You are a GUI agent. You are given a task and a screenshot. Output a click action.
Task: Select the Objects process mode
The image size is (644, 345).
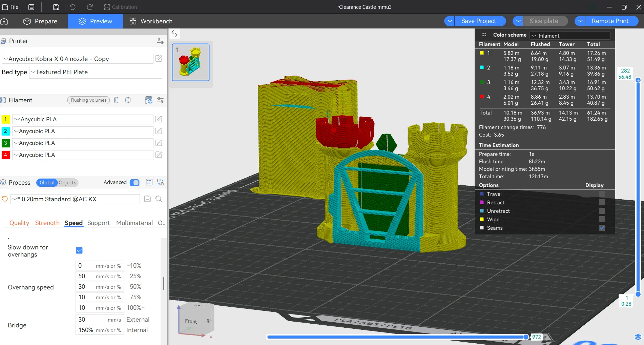click(x=67, y=183)
